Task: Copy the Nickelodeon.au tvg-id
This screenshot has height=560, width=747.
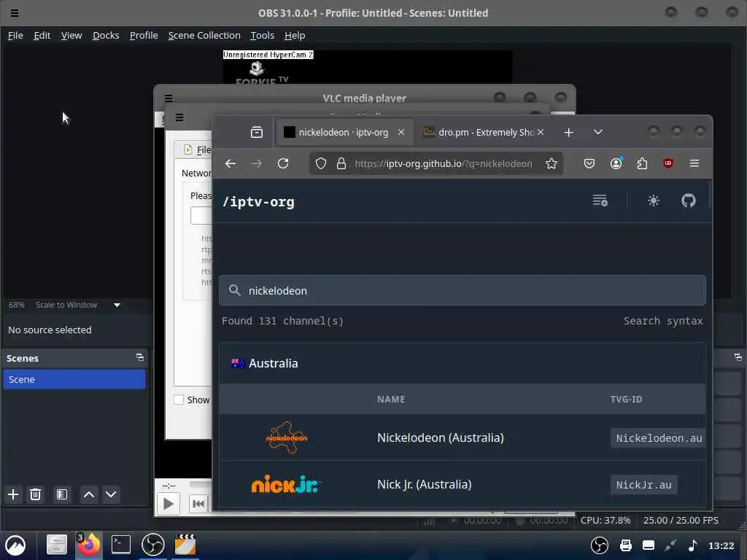Action: click(x=659, y=438)
